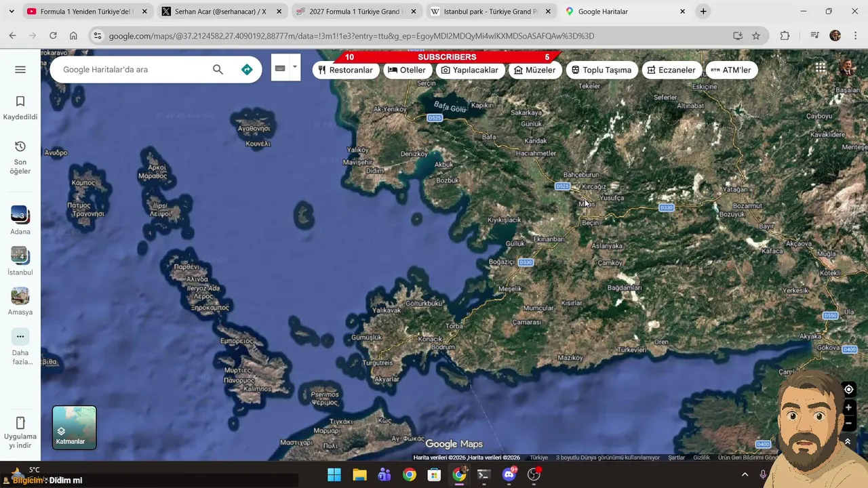Open Gizlilik privacy link
This screenshot has width=868, height=488.
(701, 457)
